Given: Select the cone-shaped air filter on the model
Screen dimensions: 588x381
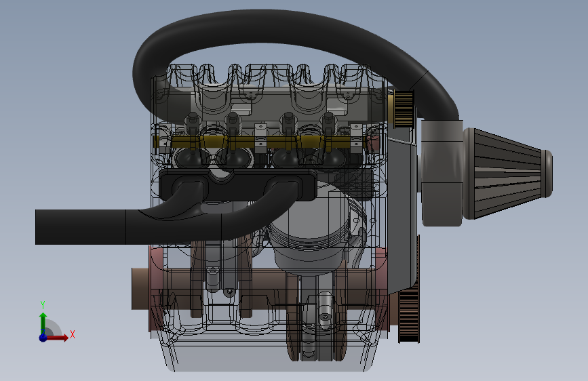Looking at the screenshot, I should click(x=509, y=174).
